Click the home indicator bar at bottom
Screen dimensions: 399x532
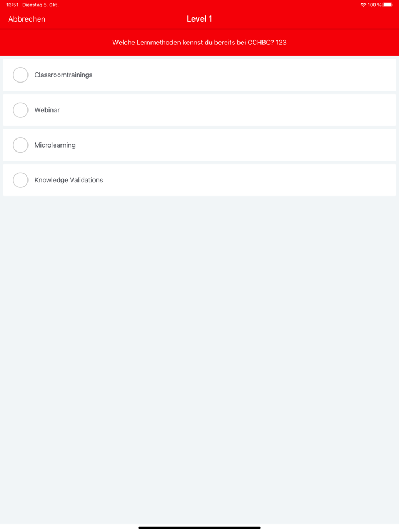click(199, 527)
